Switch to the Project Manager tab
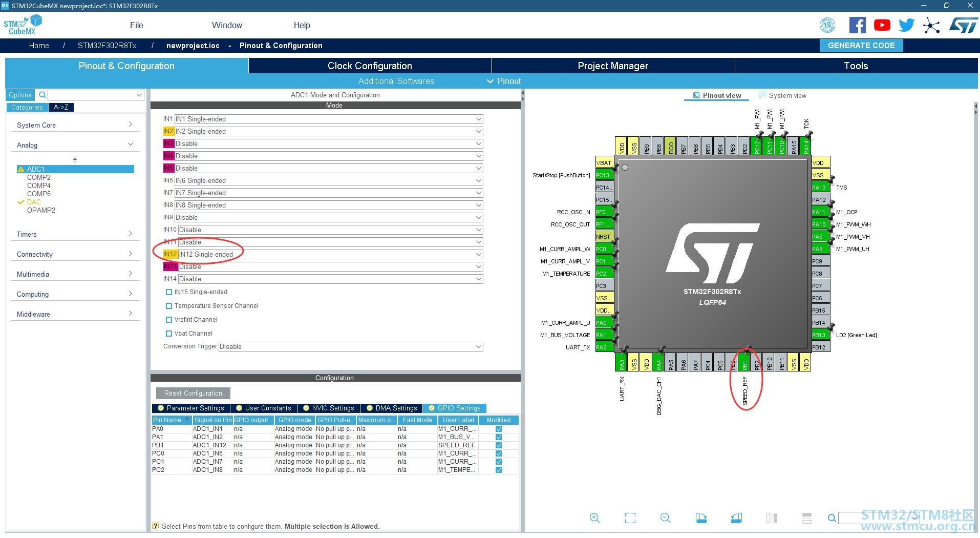 click(613, 66)
